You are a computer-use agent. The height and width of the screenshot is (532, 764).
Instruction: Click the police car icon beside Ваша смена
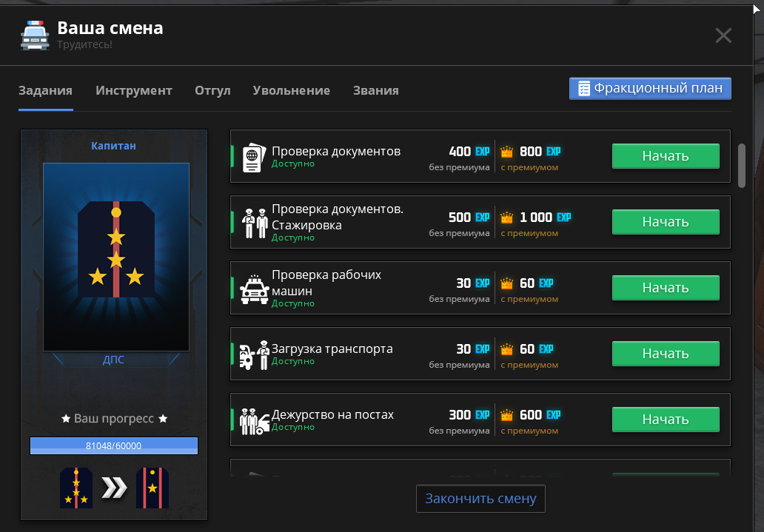tap(35, 35)
